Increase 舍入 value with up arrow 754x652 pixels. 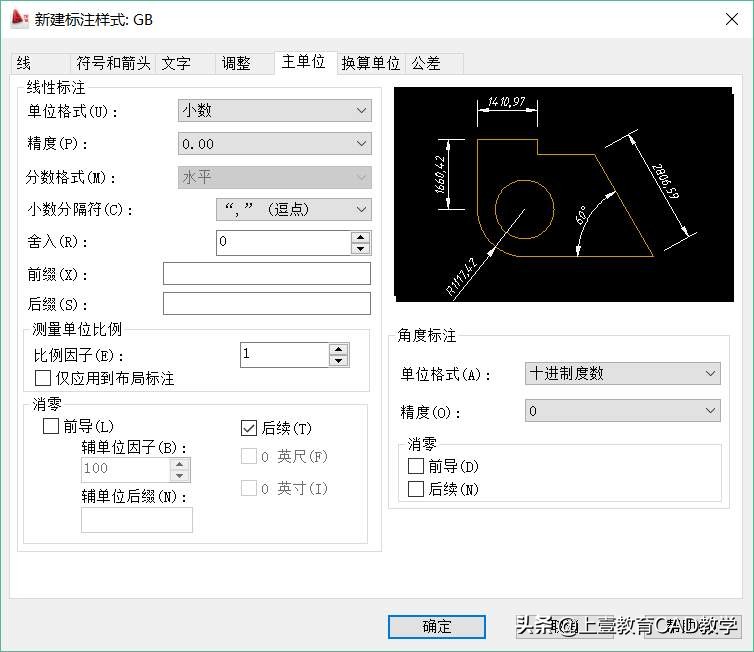click(361, 237)
